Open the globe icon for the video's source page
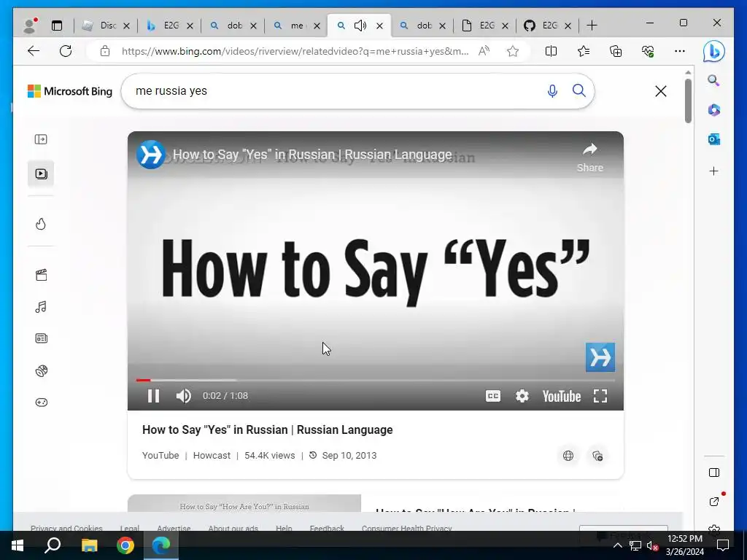Screen dimensions: 747x560 [x=568, y=456]
